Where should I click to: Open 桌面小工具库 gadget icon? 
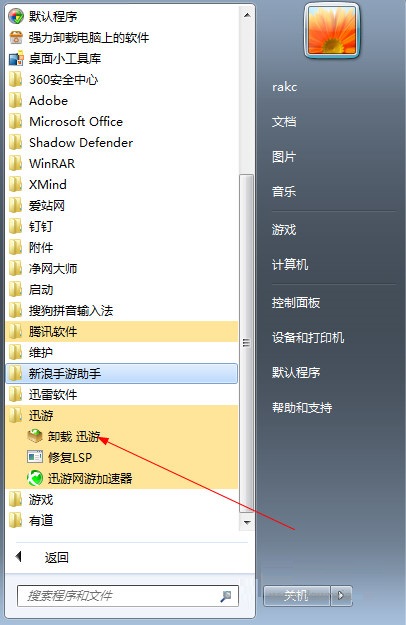(x=16, y=59)
